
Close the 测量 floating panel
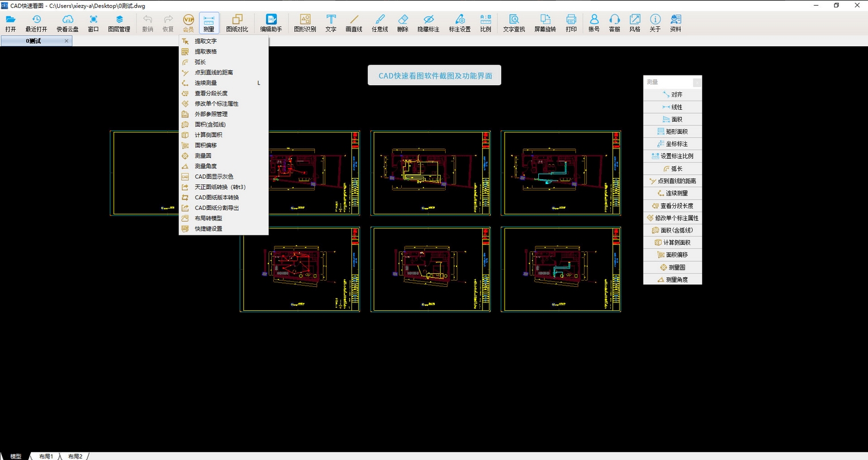(x=697, y=82)
